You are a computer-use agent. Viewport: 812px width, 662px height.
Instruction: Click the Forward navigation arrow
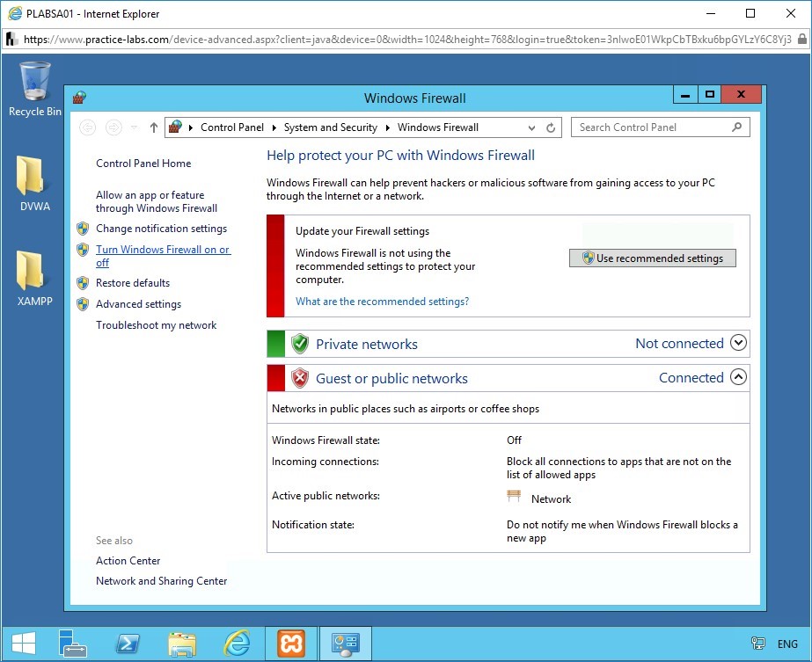pos(113,127)
